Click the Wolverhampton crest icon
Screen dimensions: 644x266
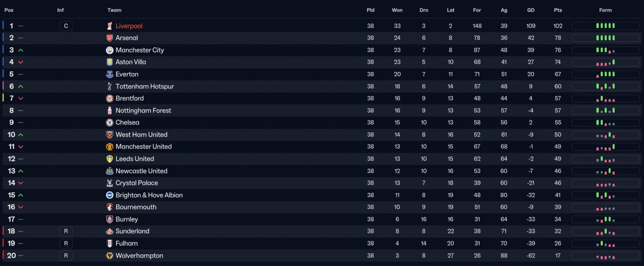tap(110, 255)
